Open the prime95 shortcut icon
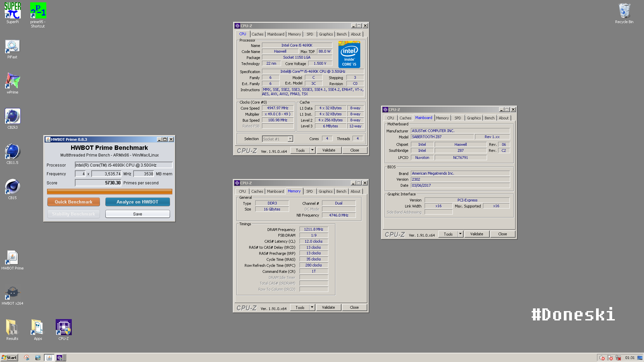The width and height of the screenshot is (644, 362). point(38,15)
